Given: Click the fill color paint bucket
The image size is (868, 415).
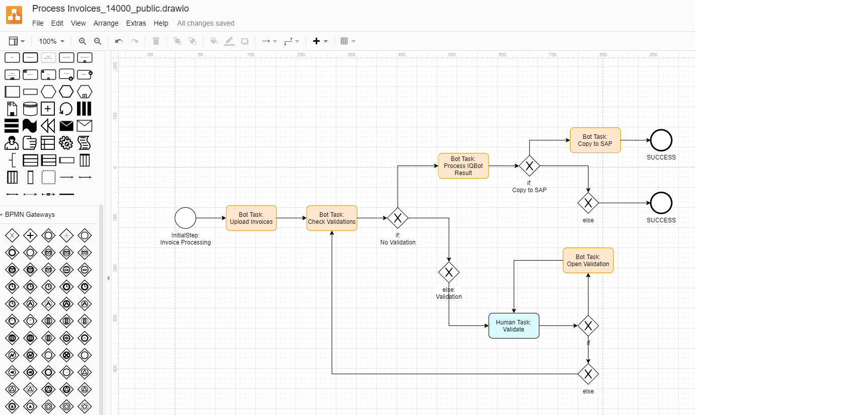Looking at the screenshot, I should (x=214, y=41).
